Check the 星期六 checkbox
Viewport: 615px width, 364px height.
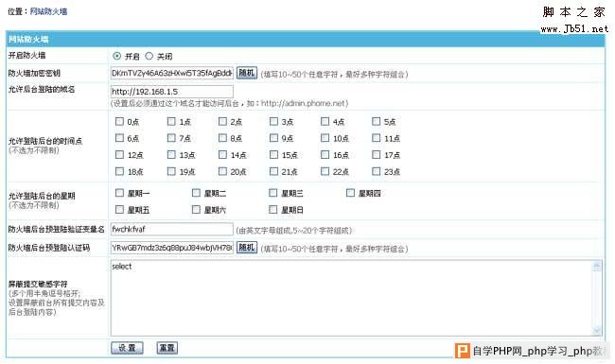196,210
